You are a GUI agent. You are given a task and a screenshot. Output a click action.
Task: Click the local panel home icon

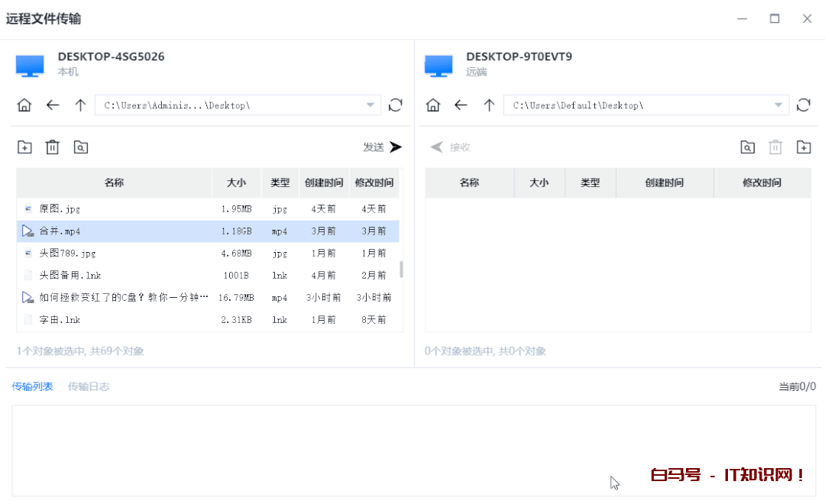coord(24,105)
